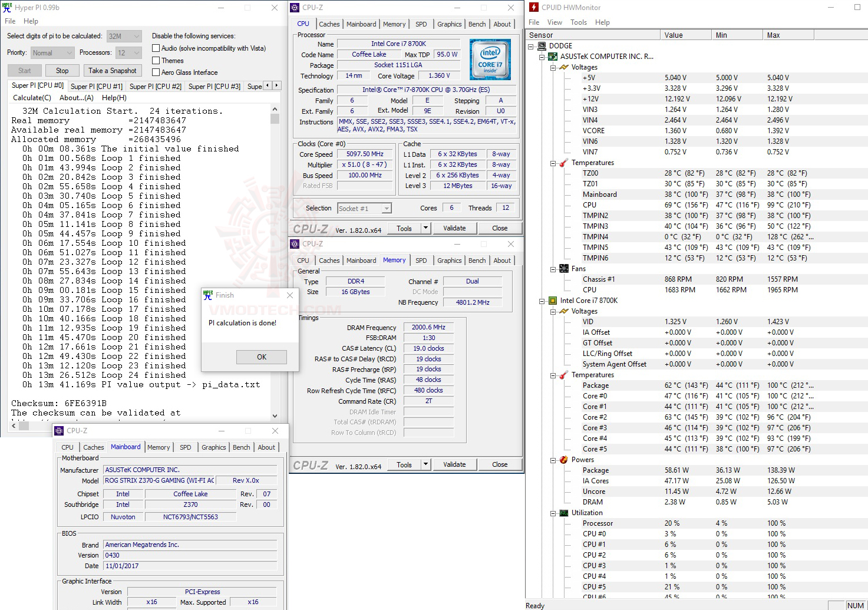This screenshot has height=610, width=868.
Task: Click the CPU-Z icon on the Memory window
Action: (x=295, y=243)
